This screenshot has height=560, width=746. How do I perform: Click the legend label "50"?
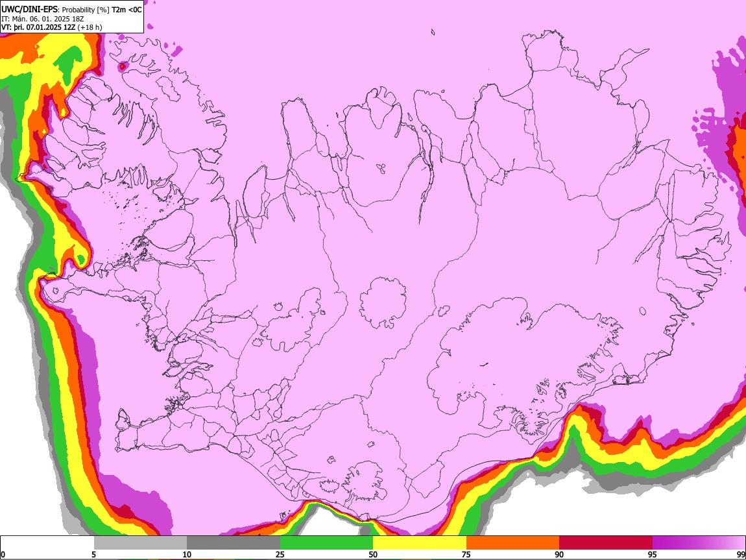click(373, 554)
